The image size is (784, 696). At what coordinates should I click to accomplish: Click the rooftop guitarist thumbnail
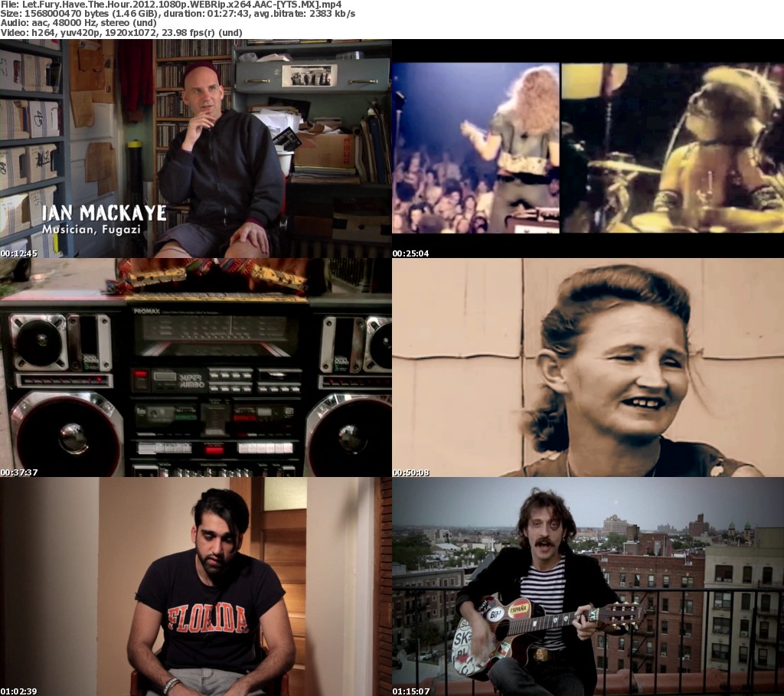[588, 586]
